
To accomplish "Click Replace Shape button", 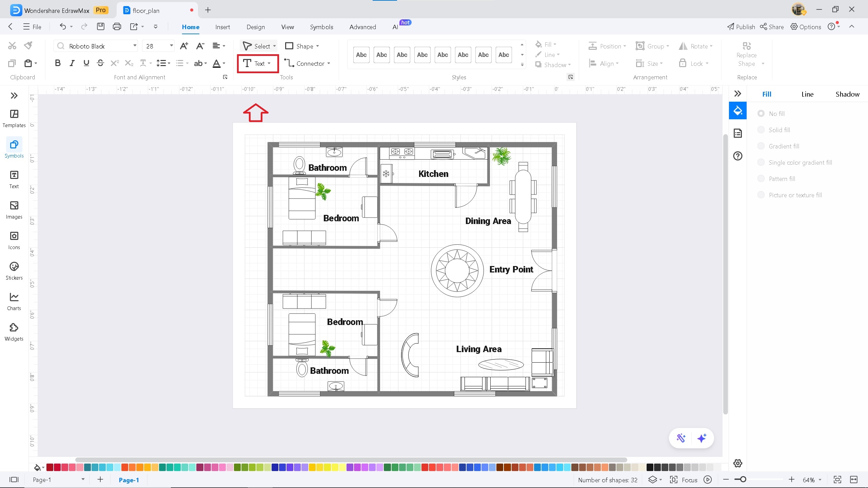I will click(x=747, y=54).
